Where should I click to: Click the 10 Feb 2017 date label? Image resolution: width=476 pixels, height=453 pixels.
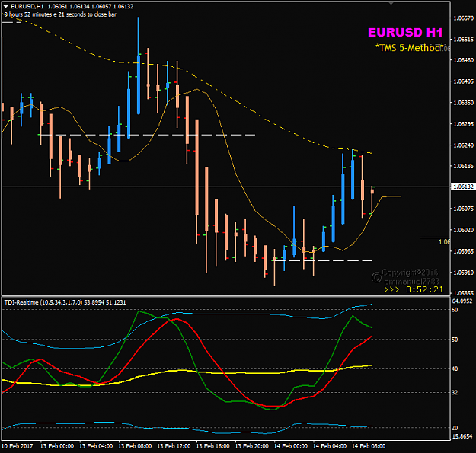pos(17,446)
